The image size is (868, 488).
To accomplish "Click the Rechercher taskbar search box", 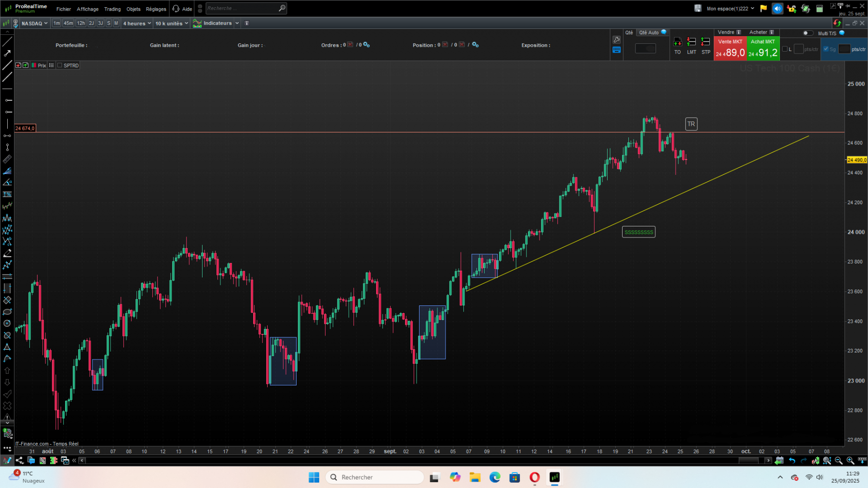I will [x=374, y=477].
